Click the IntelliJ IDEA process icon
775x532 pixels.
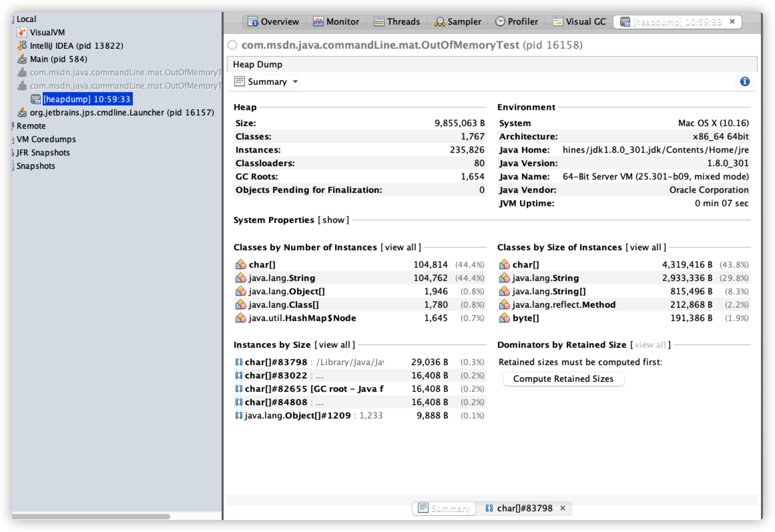pyautogui.click(x=22, y=45)
